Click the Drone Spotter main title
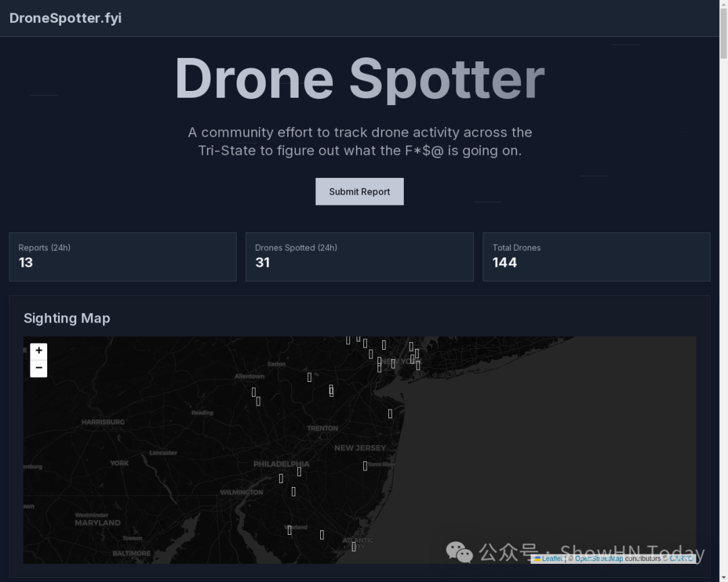728x582 pixels. [359, 79]
